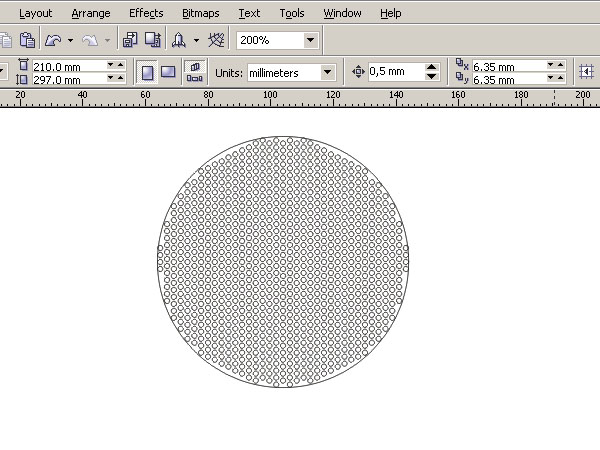Open the Arrange menu
This screenshot has height=450, width=600.
(x=91, y=13)
